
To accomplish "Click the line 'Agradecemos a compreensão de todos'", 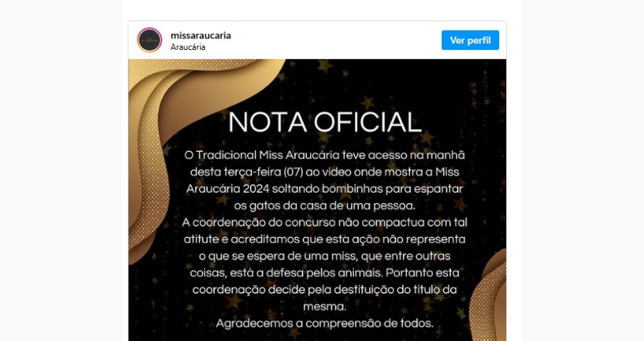I will 325,324.
